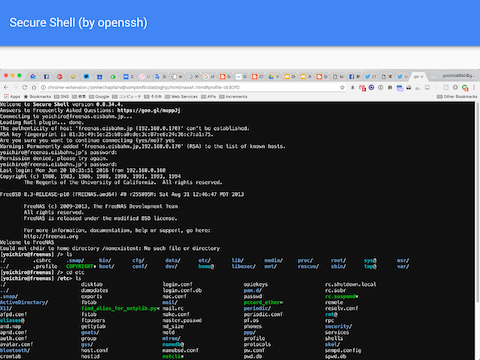Viewport: 480px width, 360px height.
Task: Open the Google bookmarks folder
Action: point(99,97)
